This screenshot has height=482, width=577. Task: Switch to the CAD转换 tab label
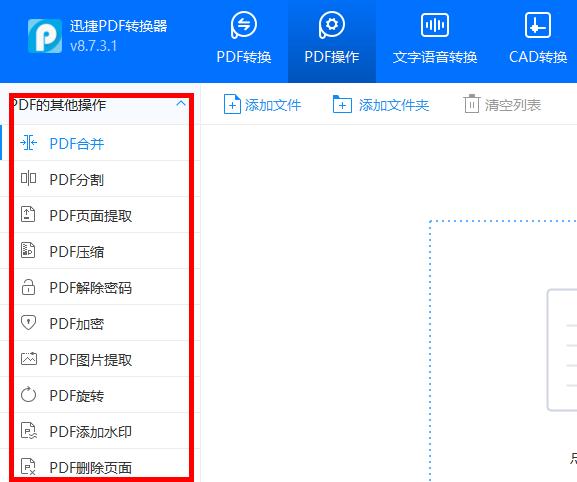click(x=538, y=57)
